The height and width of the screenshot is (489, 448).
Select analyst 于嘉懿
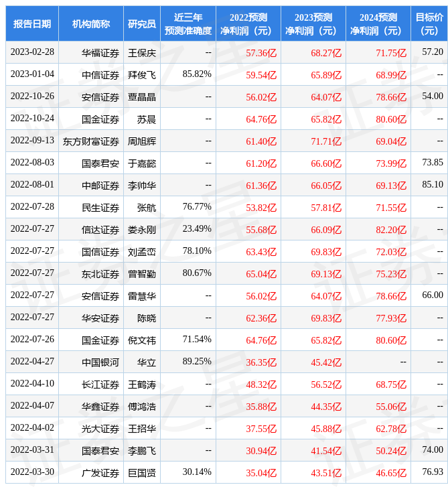pyautogui.click(x=142, y=163)
